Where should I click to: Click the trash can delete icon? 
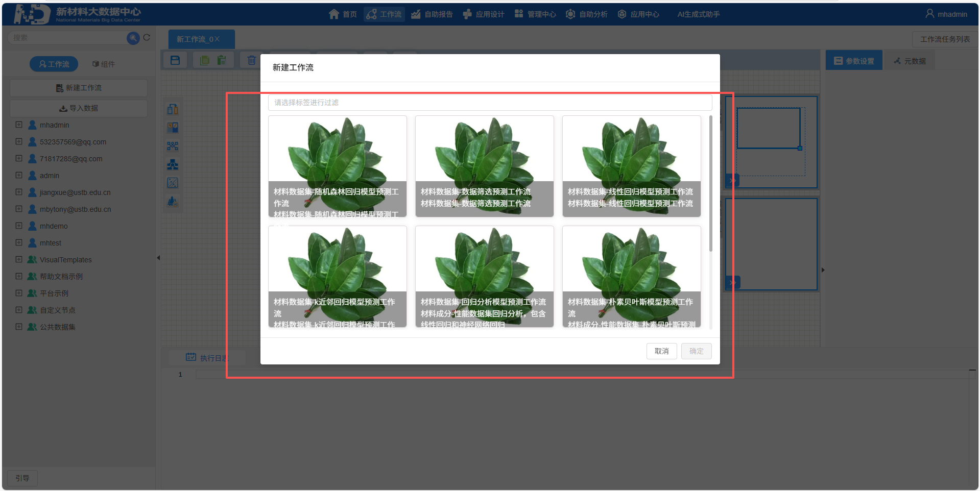(251, 60)
